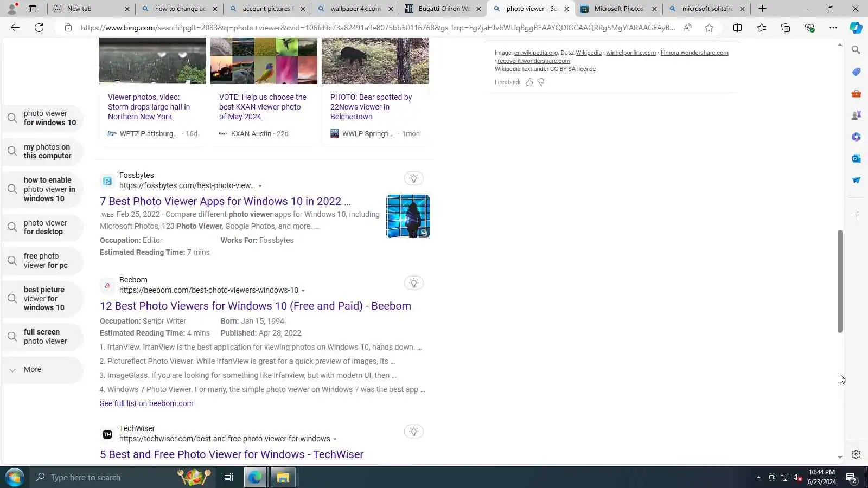
Task: Open sidebar Microsoft 365 icon
Action: point(856,137)
